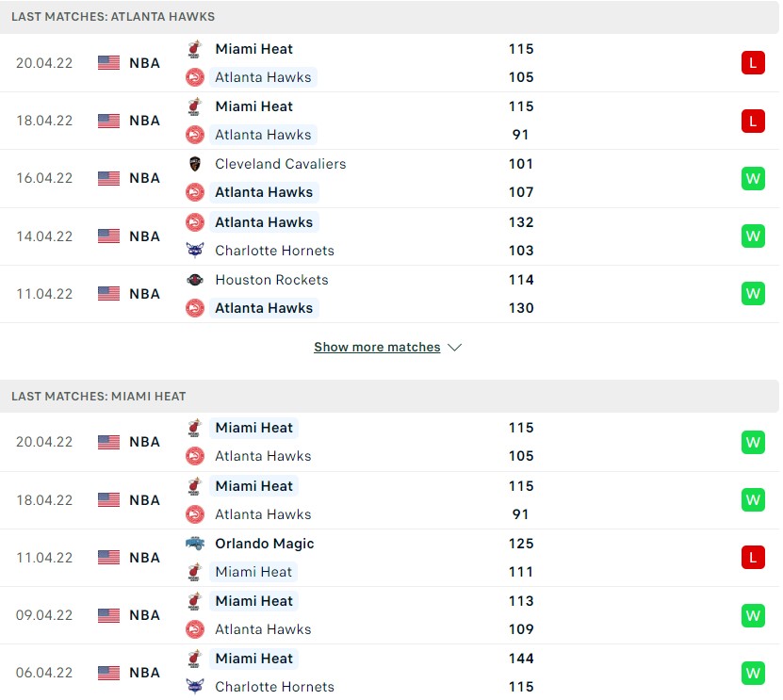Click the Orlando Magic team logo
Image resolution: width=783 pixels, height=700 pixels.
(195, 544)
